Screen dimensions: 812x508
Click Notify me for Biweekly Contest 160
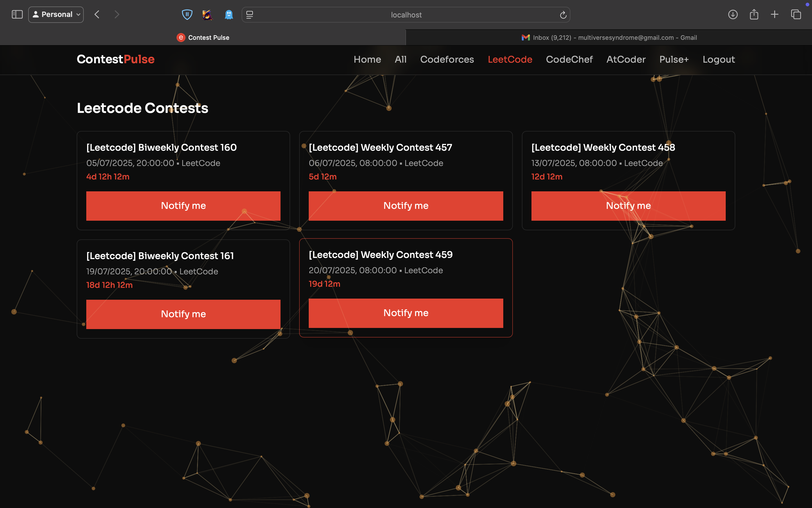(x=183, y=206)
